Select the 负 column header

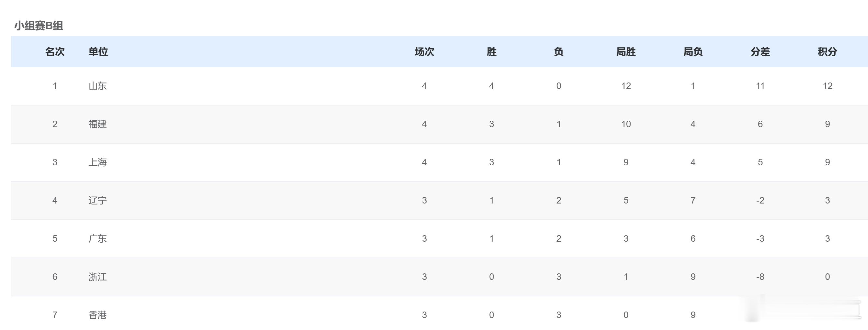click(x=559, y=52)
